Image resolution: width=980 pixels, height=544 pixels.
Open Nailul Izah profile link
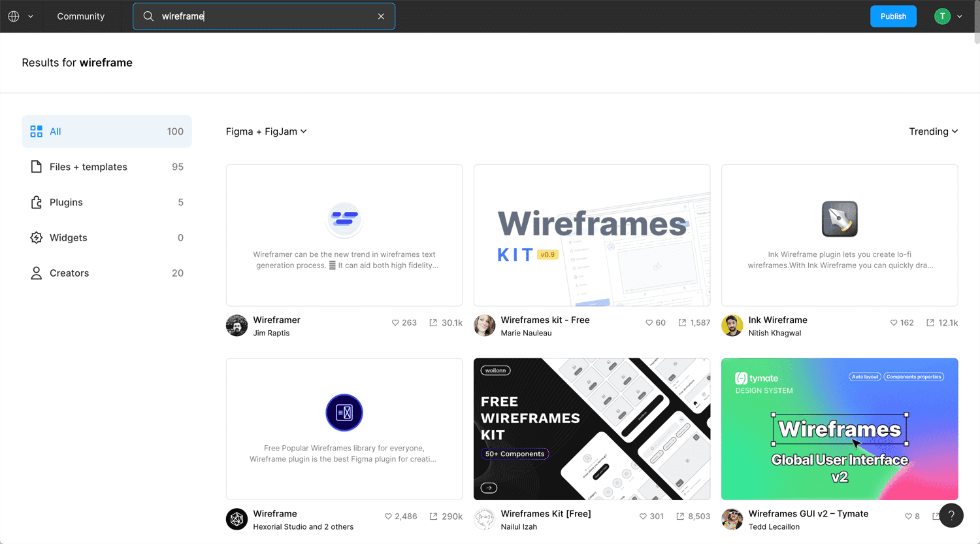pos(519,527)
